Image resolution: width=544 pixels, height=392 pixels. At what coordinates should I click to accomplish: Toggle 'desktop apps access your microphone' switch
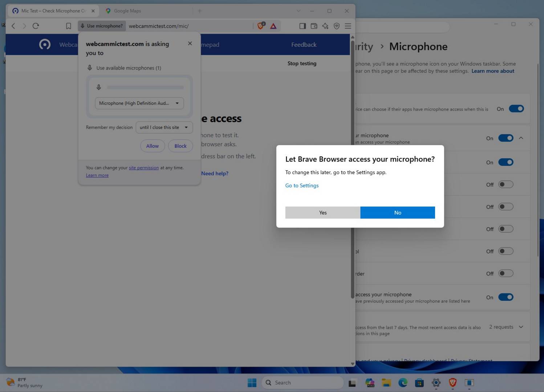[506, 297]
